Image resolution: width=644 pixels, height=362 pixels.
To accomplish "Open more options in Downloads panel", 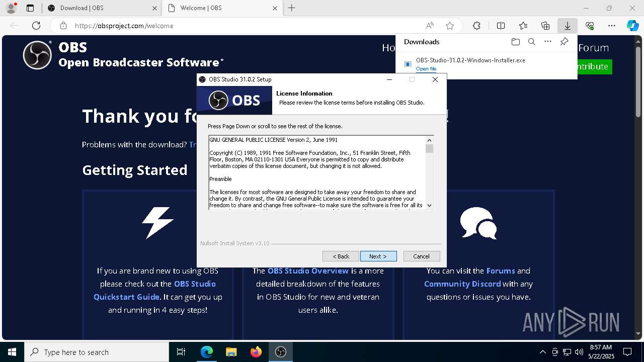I will [548, 42].
